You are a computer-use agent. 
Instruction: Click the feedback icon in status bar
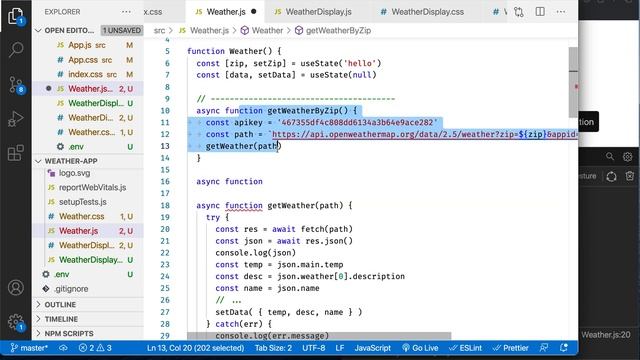(x=544, y=348)
